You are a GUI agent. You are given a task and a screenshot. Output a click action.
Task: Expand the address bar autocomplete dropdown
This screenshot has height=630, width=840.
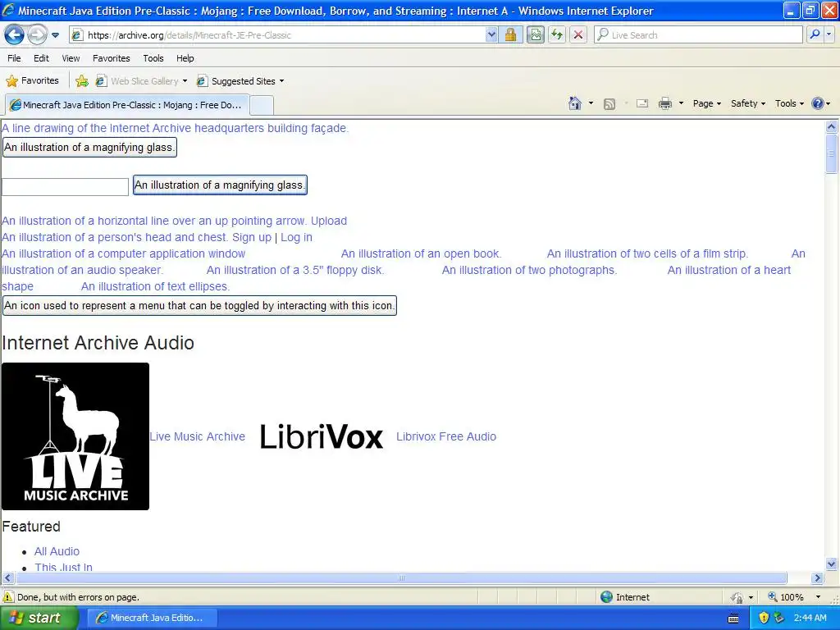tap(491, 35)
